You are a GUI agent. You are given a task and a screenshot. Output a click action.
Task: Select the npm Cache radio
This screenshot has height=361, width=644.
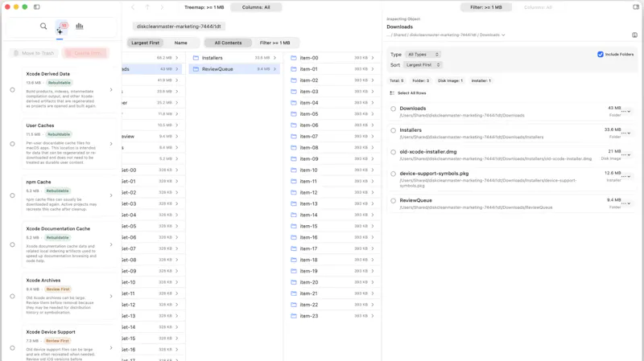click(12, 195)
